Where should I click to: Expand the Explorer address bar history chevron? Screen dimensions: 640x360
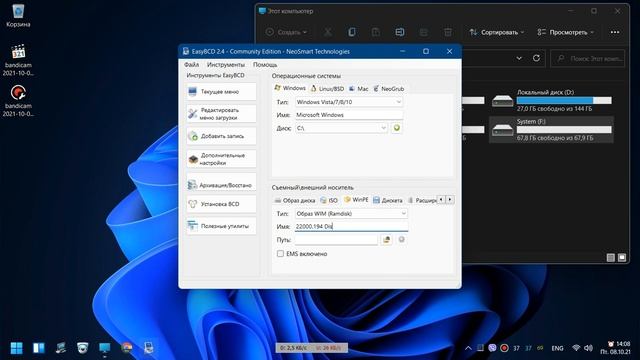pyautogui.click(x=519, y=58)
